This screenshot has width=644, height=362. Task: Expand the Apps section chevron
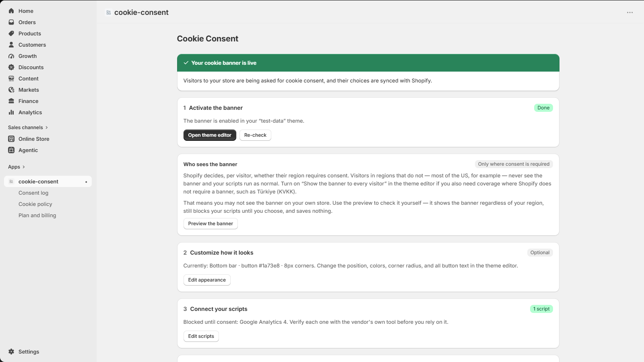point(24,167)
